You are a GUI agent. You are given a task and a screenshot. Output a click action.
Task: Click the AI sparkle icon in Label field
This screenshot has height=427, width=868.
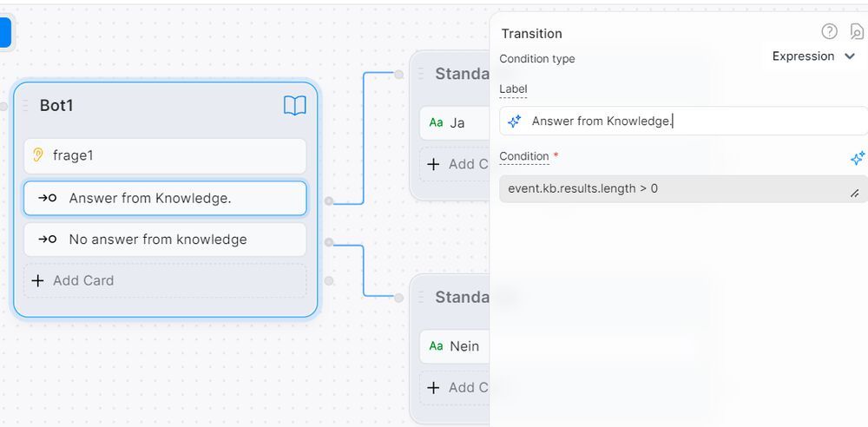pyautogui.click(x=514, y=122)
